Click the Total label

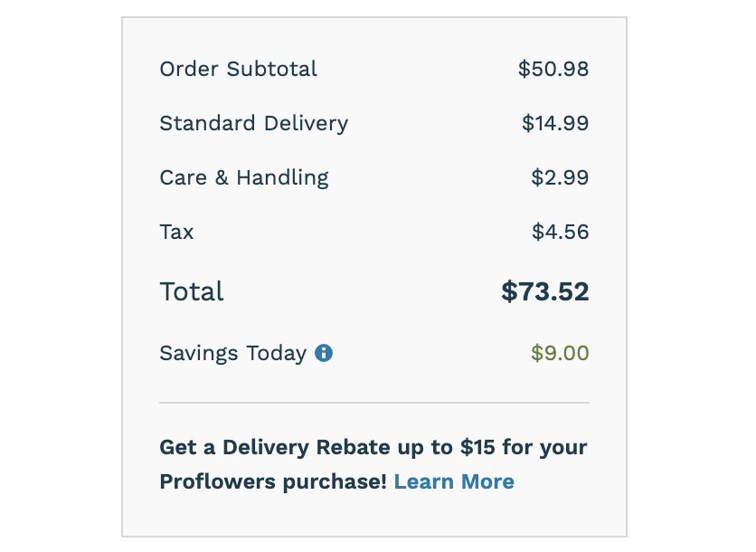click(192, 291)
